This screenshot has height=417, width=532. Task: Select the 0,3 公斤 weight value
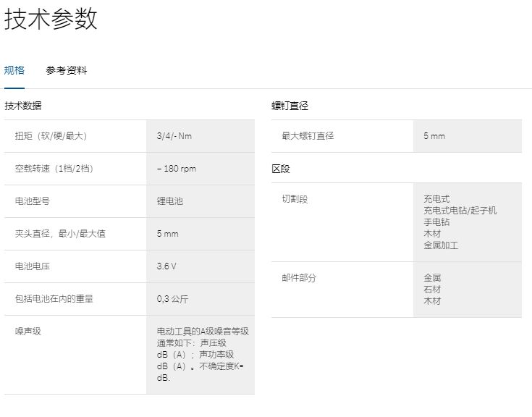click(x=172, y=299)
